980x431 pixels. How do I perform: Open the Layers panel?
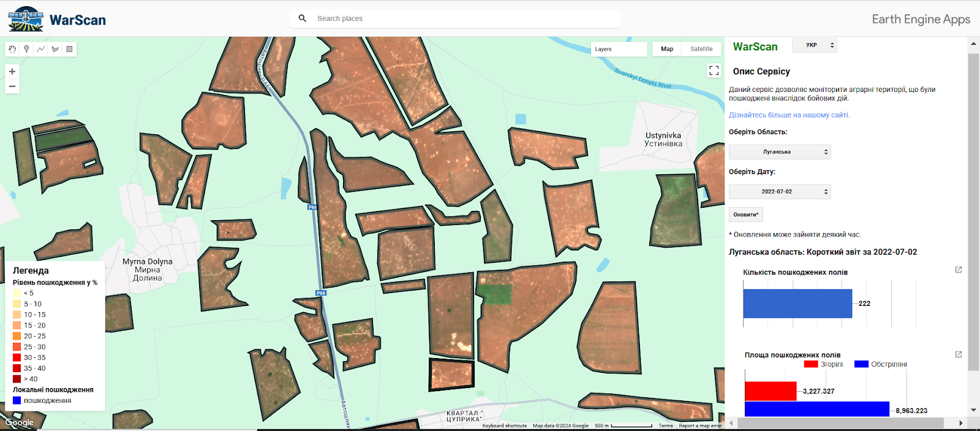click(x=620, y=49)
